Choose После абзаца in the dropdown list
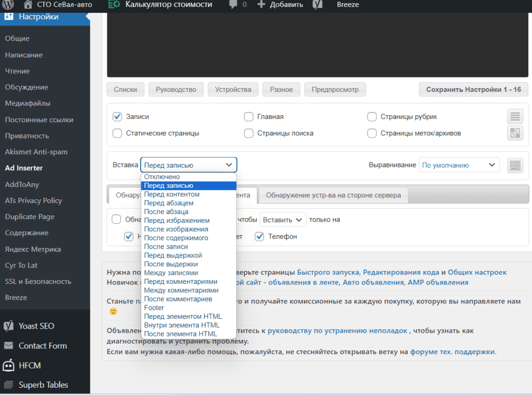Viewport: 532px width, 395px height. (189, 212)
